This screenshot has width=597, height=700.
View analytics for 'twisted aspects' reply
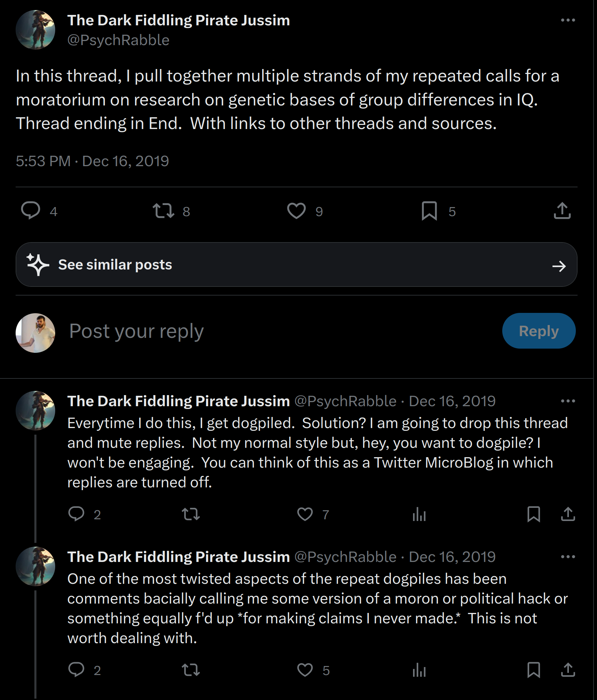pos(419,670)
